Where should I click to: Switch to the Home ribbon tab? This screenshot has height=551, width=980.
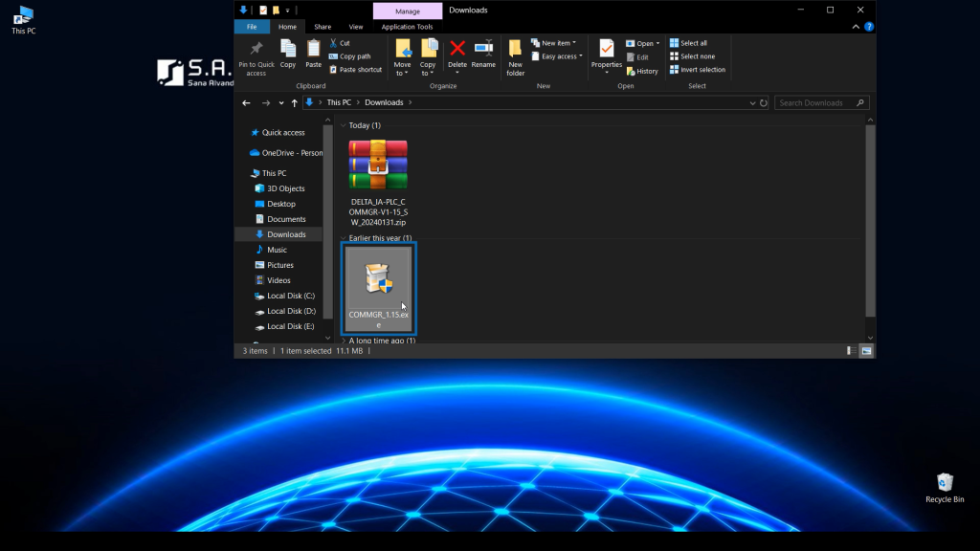click(x=287, y=27)
